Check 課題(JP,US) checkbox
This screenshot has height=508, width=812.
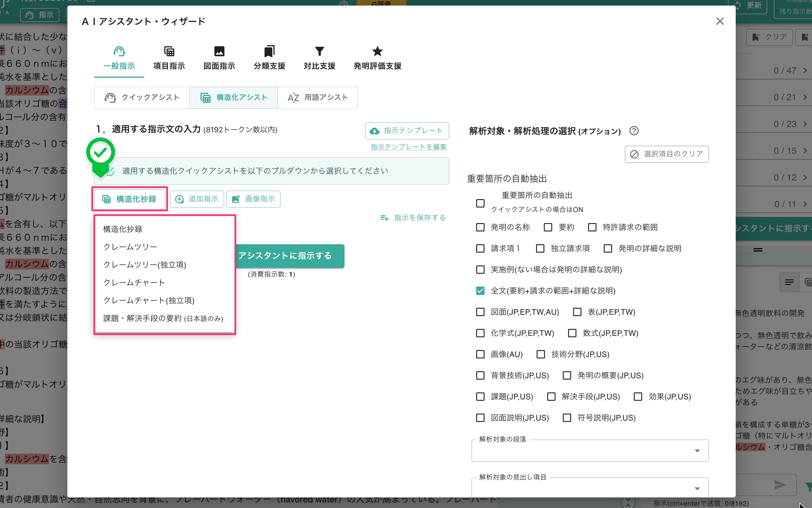tap(480, 397)
